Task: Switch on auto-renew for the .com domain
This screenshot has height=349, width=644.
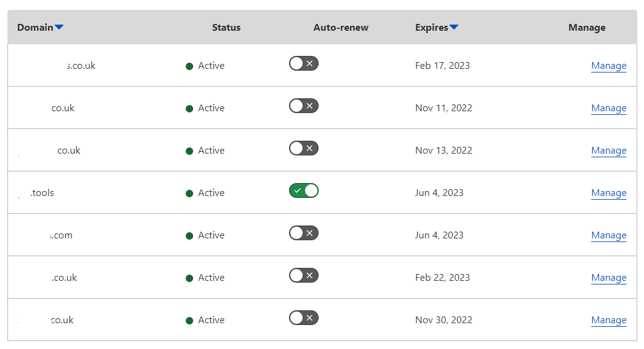Action: tap(304, 233)
